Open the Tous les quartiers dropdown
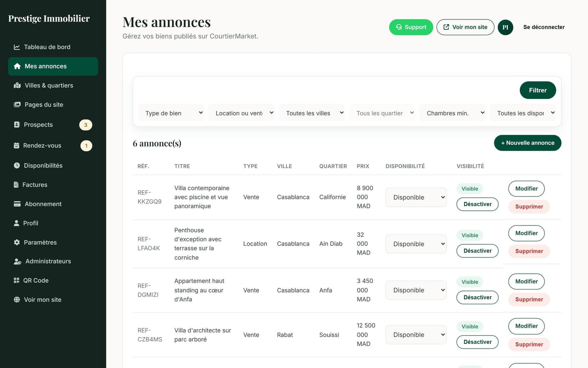Screen dimensions: 588x368 (382, 113)
